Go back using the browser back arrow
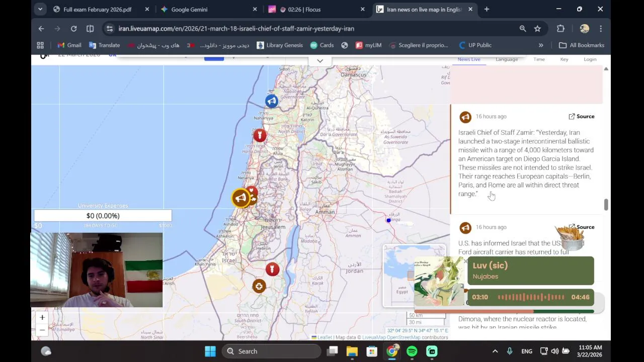This screenshot has height=362, width=644. [41, 29]
